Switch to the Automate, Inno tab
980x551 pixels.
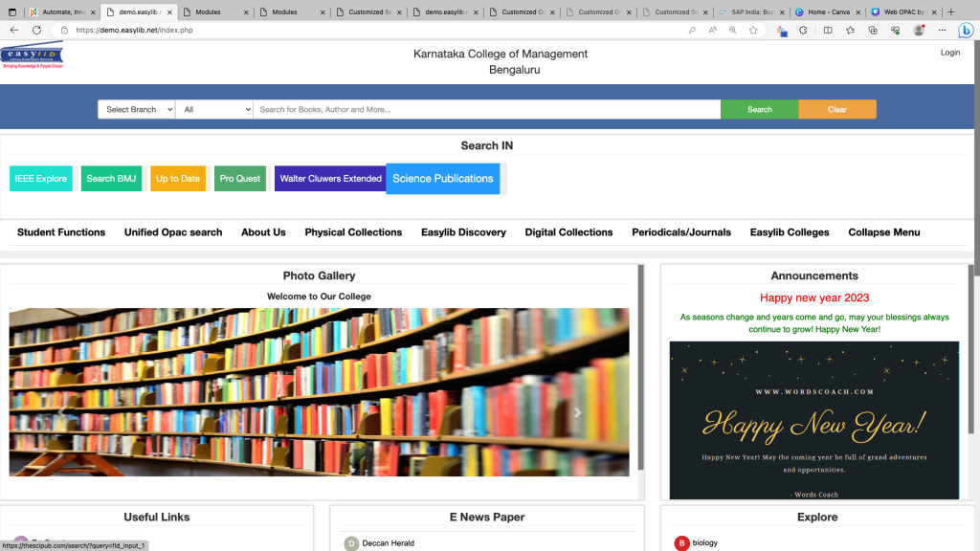point(62,11)
